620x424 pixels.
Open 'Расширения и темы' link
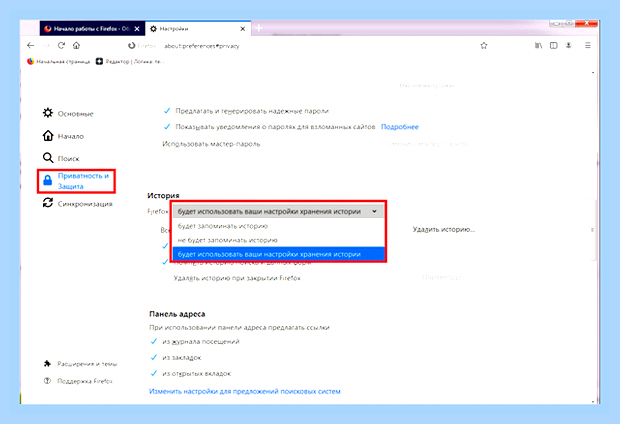[80, 363]
